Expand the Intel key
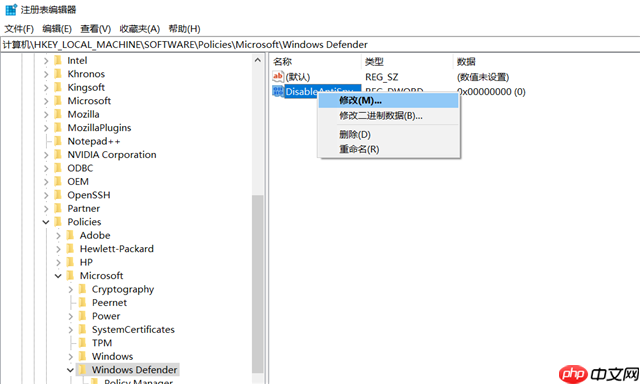Image resolution: width=640 pixels, height=384 pixels. tap(46, 61)
